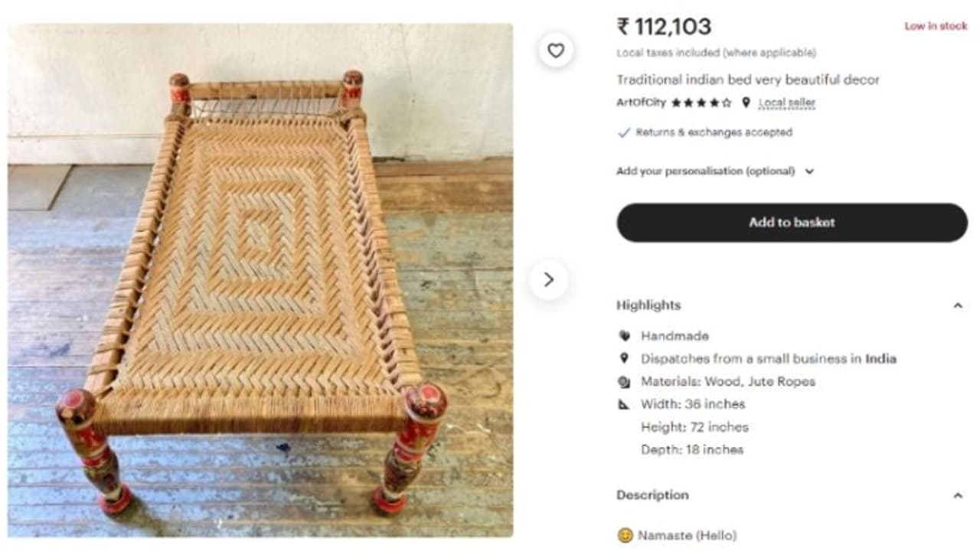This screenshot has height=551, width=980.
Task: Click the Returns & exchanges checkmark icon
Action: pyautogui.click(x=624, y=132)
